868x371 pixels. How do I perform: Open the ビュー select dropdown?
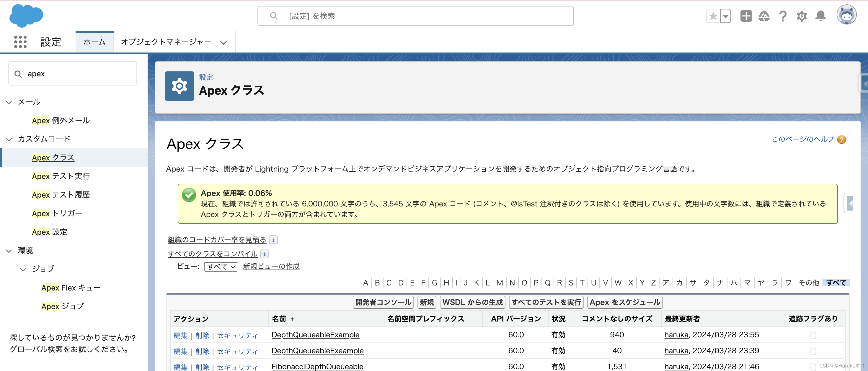(221, 267)
